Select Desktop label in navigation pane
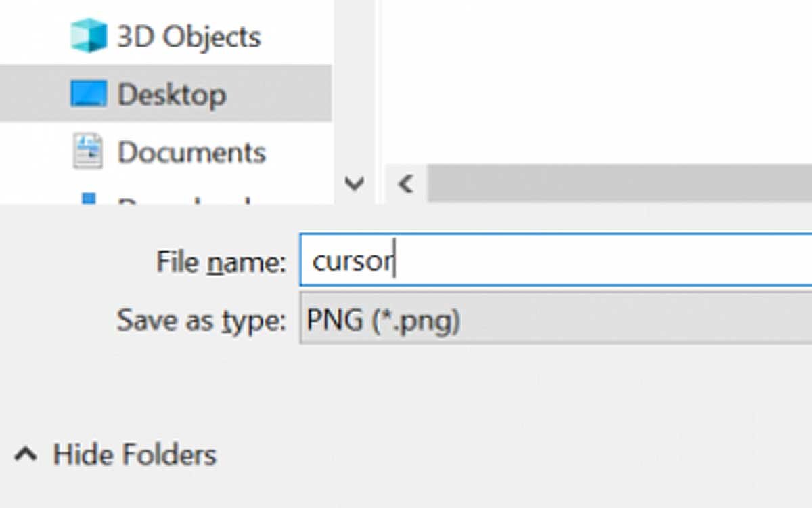812x508 pixels. (x=171, y=94)
